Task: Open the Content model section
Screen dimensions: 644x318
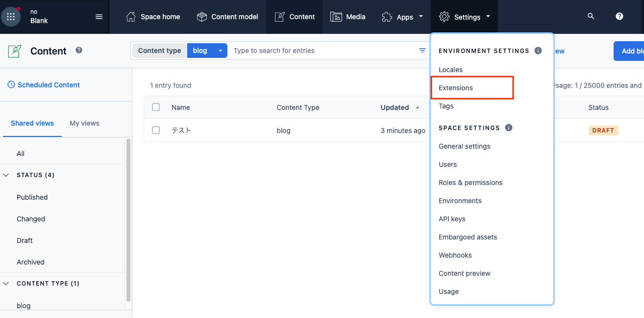Action: coord(227,17)
